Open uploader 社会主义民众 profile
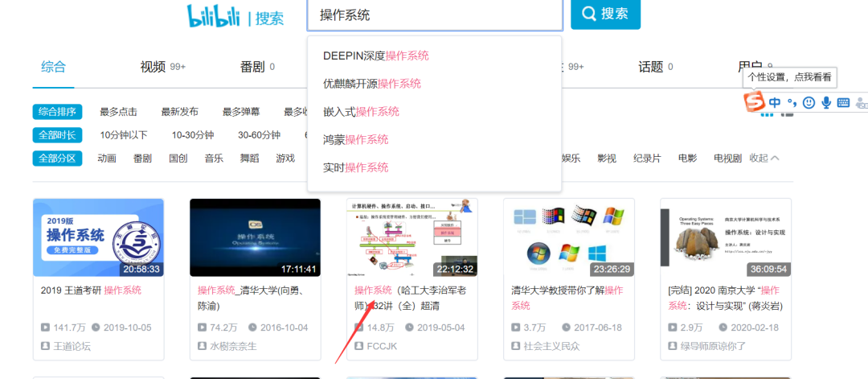 552,346
